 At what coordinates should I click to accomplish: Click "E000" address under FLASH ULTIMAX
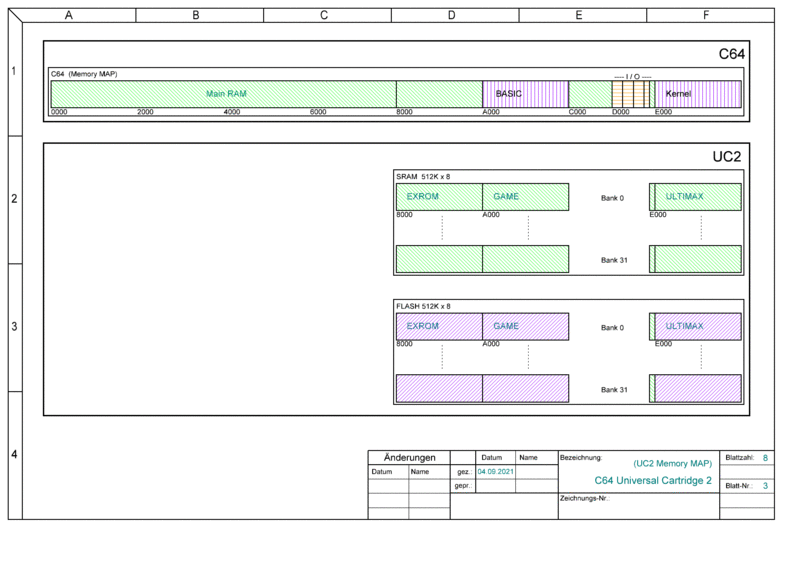[x=663, y=344]
